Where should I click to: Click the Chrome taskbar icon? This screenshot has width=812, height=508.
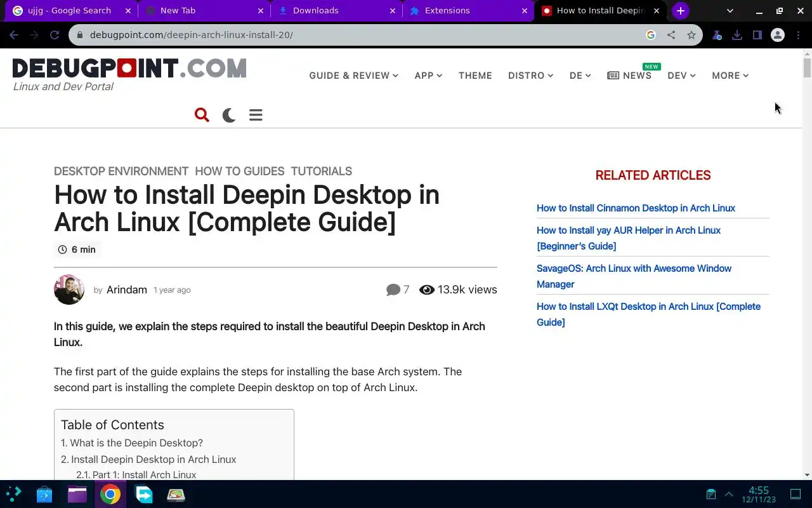pyautogui.click(x=110, y=494)
